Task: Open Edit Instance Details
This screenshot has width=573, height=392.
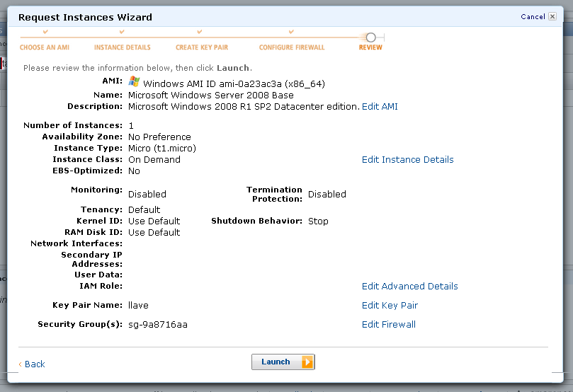Action: [407, 159]
